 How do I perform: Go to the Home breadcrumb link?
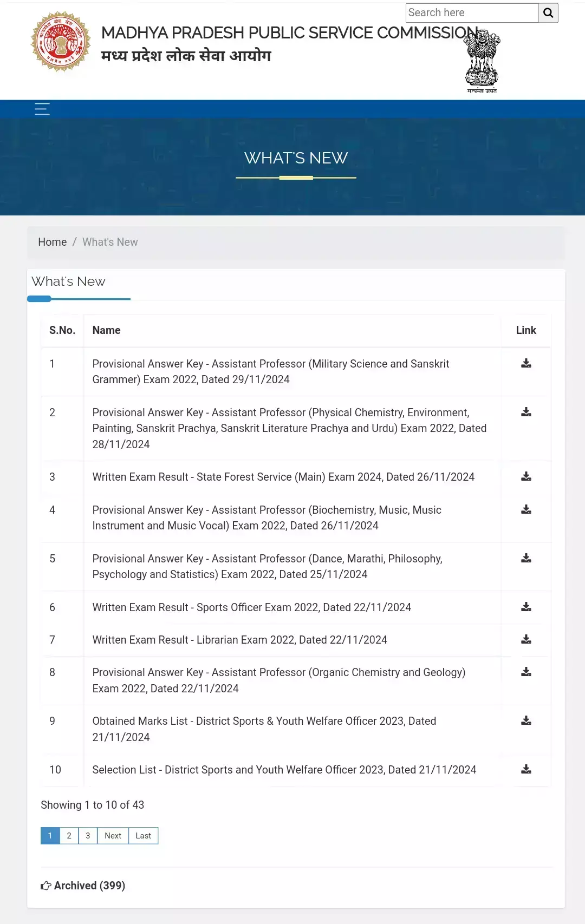coord(52,242)
